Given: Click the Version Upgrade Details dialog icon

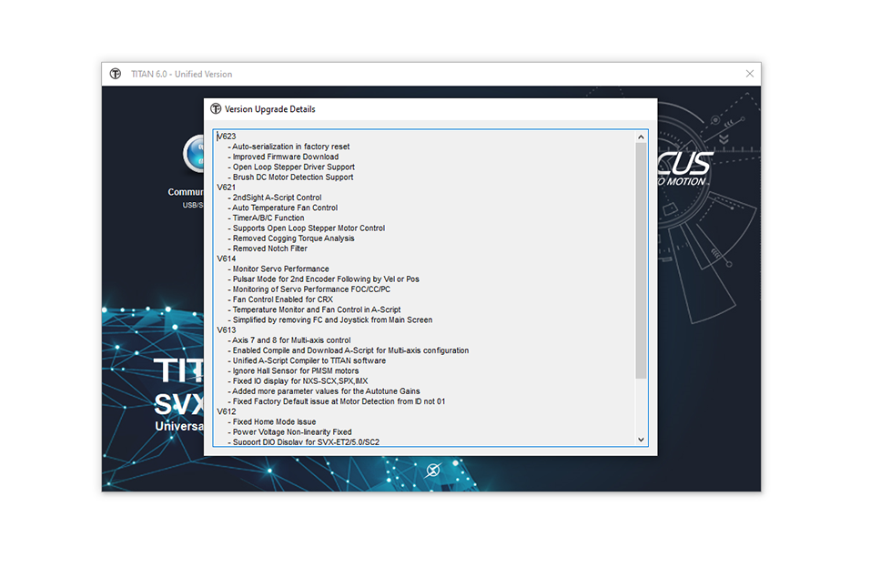Looking at the screenshot, I should (x=216, y=109).
